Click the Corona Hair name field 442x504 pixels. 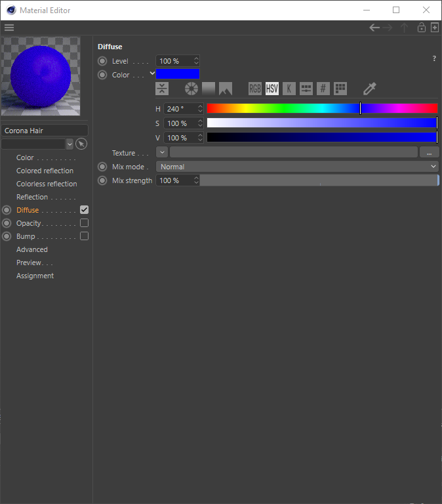pos(45,131)
